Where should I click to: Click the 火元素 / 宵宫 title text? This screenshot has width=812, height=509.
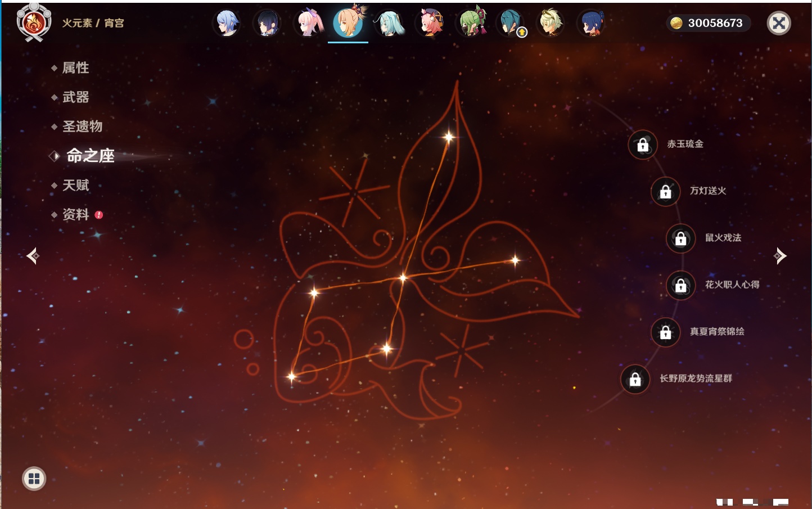pos(93,23)
